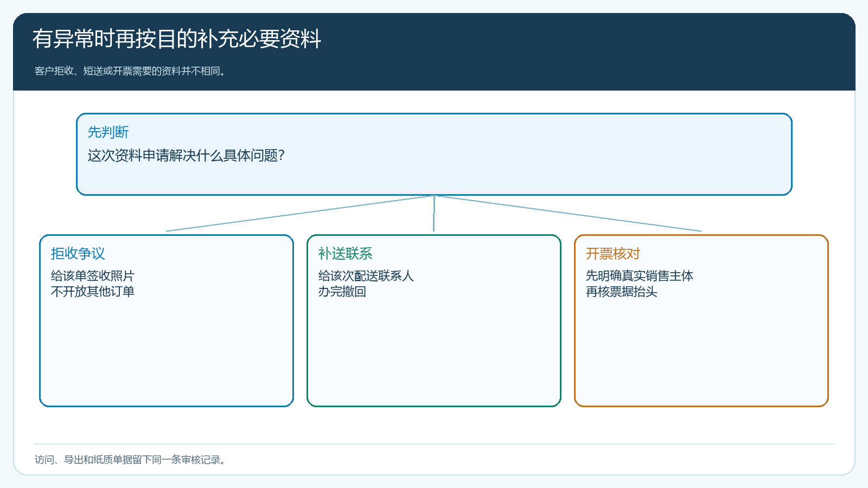Select the line 给该单签收照片

coord(93,276)
